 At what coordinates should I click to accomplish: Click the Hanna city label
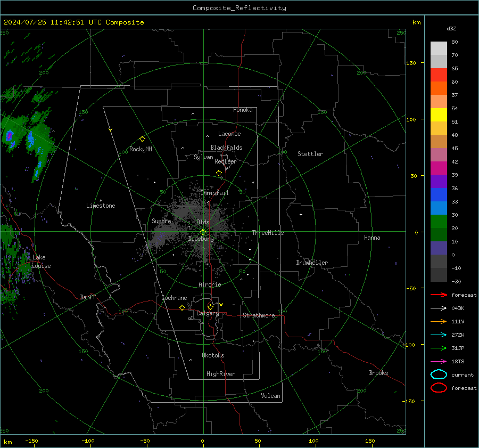[x=372, y=238]
